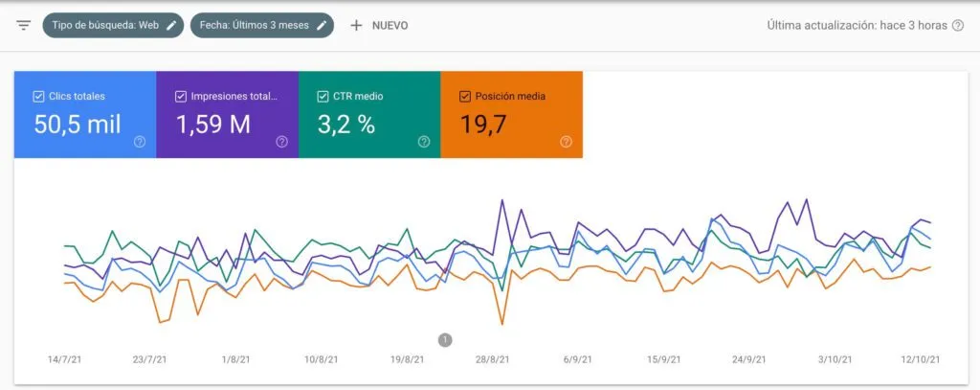Edit the Fecha: Últimos 3 meses filter pencil
The height and width of the screenshot is (390, 980).
click(x=322, y=26)
